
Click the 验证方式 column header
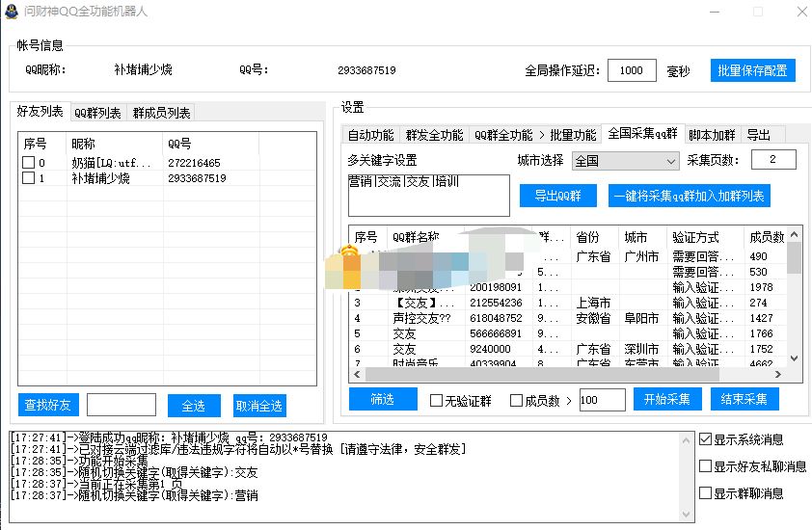705,237
